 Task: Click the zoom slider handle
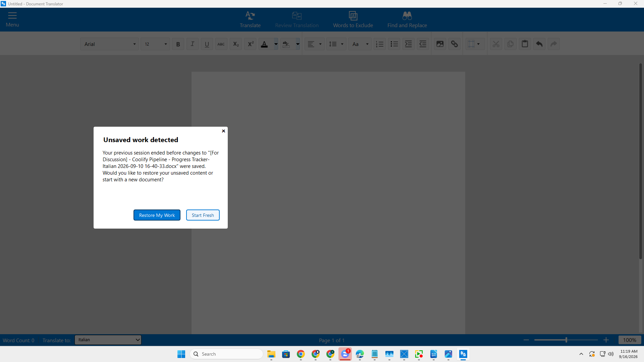566,340
